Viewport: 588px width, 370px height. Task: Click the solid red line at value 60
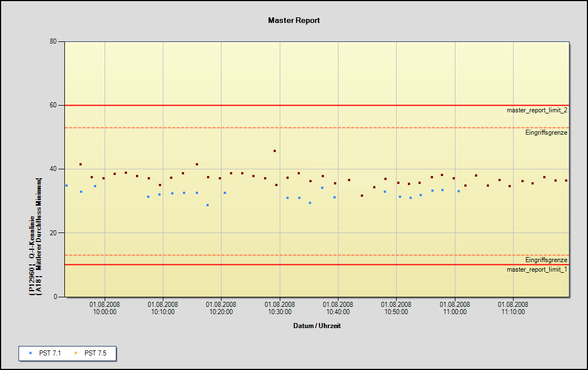pos(280,105)
